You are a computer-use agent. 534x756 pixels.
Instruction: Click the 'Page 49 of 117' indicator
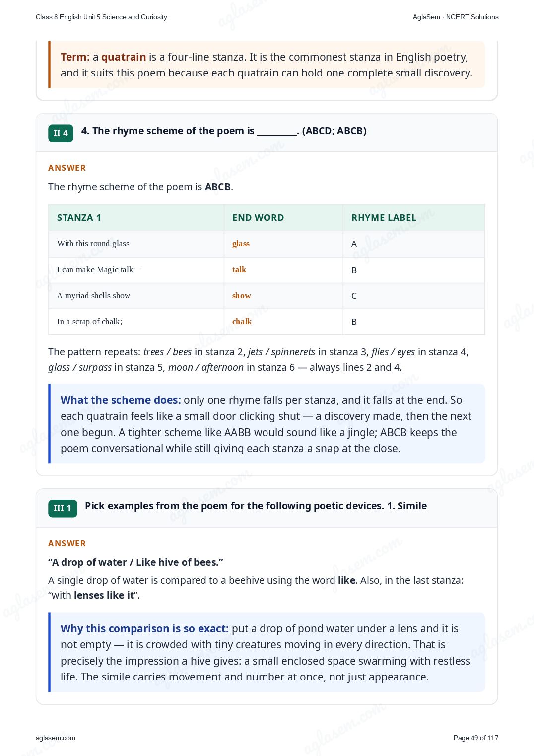click(476, 738)
